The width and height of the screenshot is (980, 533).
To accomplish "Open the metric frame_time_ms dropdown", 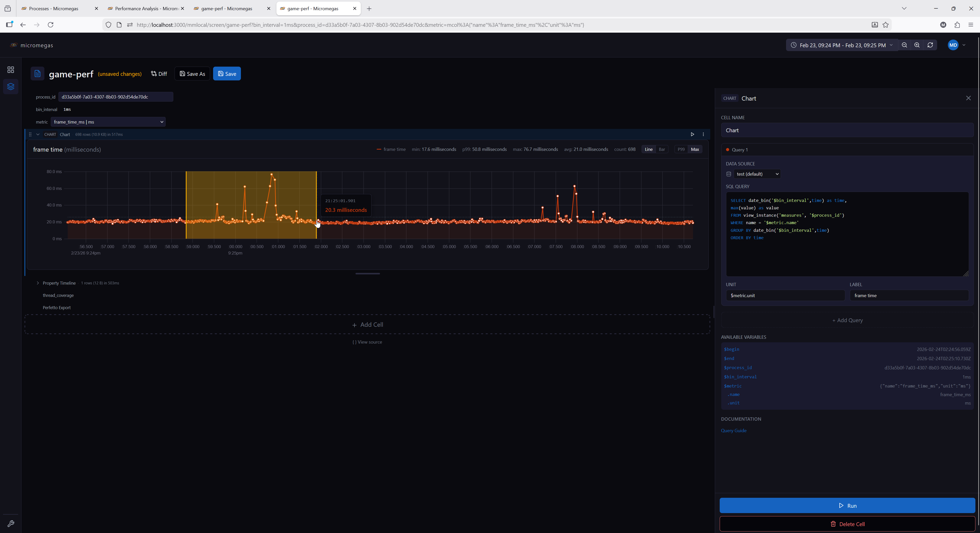I will pos(108,122).
